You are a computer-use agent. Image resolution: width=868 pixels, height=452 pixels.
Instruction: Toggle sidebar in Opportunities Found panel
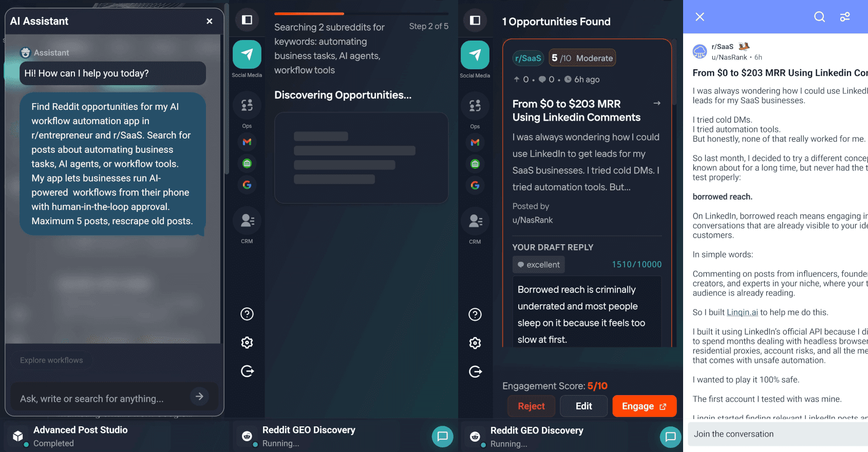point(475,20)
